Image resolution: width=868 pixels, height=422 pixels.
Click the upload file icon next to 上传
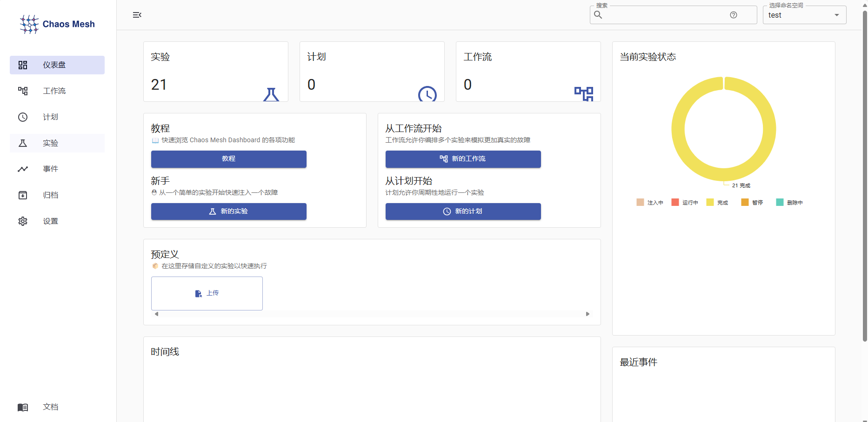coord(199,294)
